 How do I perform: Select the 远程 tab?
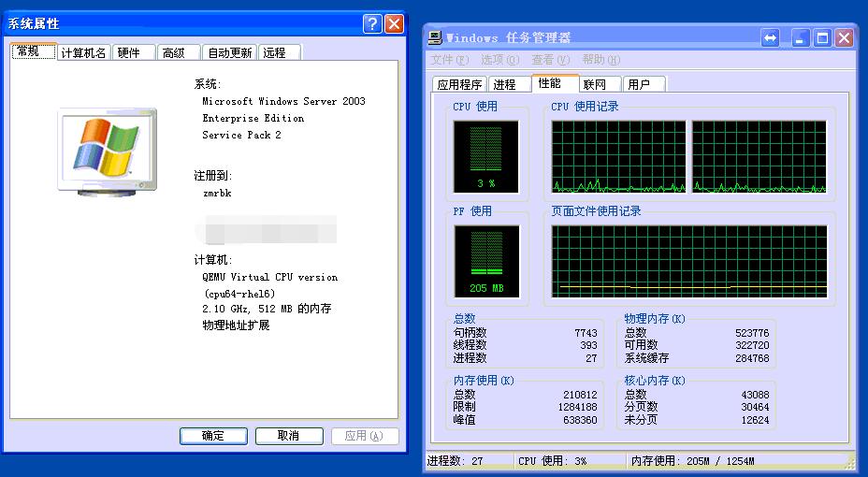click(x=279, y=52)
